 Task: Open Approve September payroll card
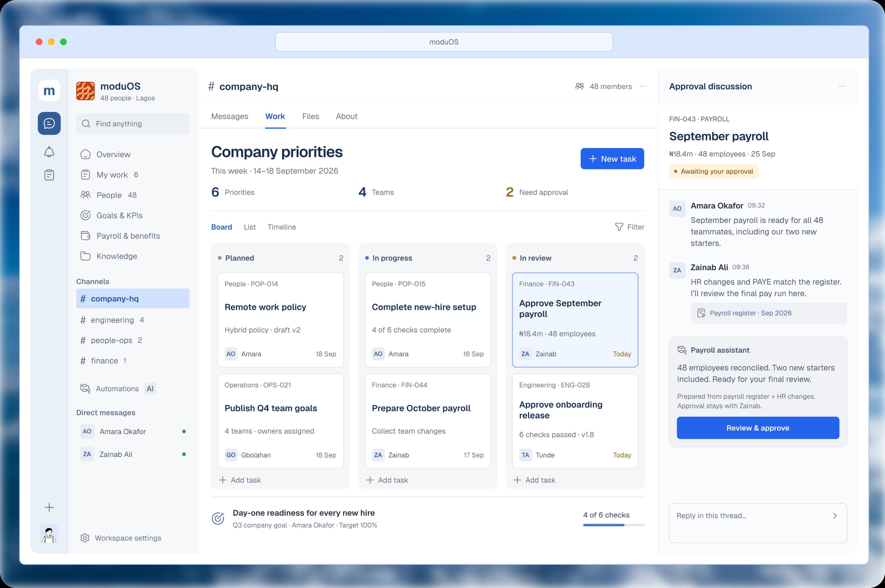pyautogui.click(x=575, y=320)
